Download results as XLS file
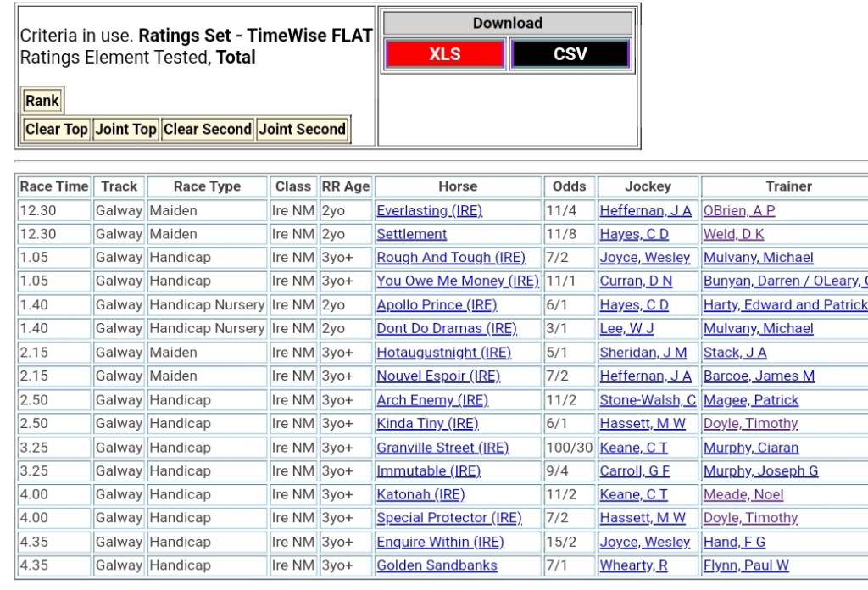Viewport: 868px width, 590px height. (x=444, y=54)
